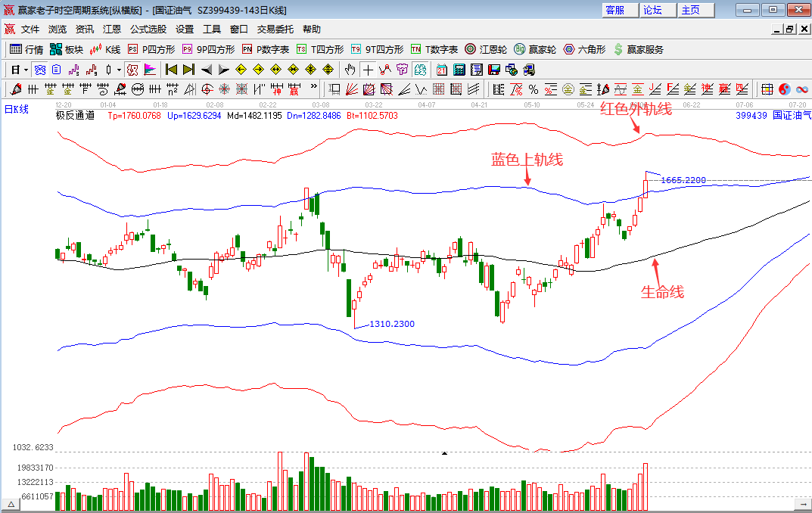Screen dimensions: 812x513
Task: Select the blue infinity loop icon
Action: pyautogui.click(x=802, y=89)
